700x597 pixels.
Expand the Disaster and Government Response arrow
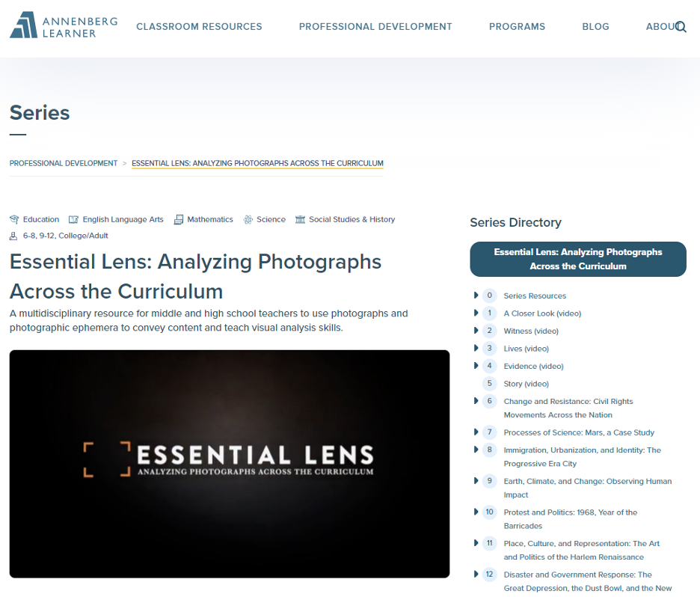pos(476,574)
